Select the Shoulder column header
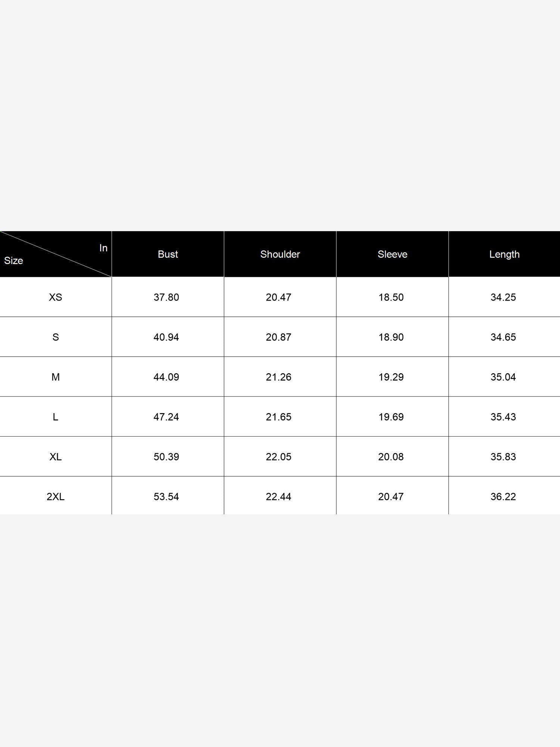Viewport: 560px width, 747px height. pyautogui.click(x=280, y=254)
